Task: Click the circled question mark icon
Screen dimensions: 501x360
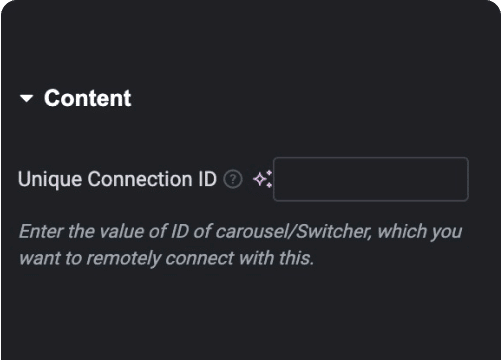Action: (x=233, y=179)
